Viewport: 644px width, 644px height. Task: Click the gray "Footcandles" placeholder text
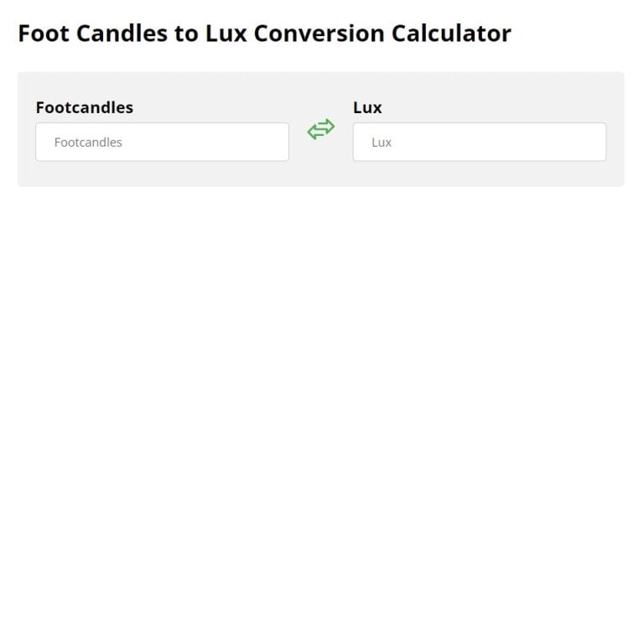[x=88, y=143]
